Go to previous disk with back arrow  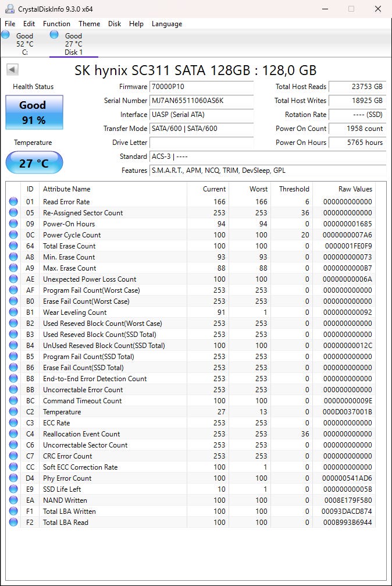point(12,69)
